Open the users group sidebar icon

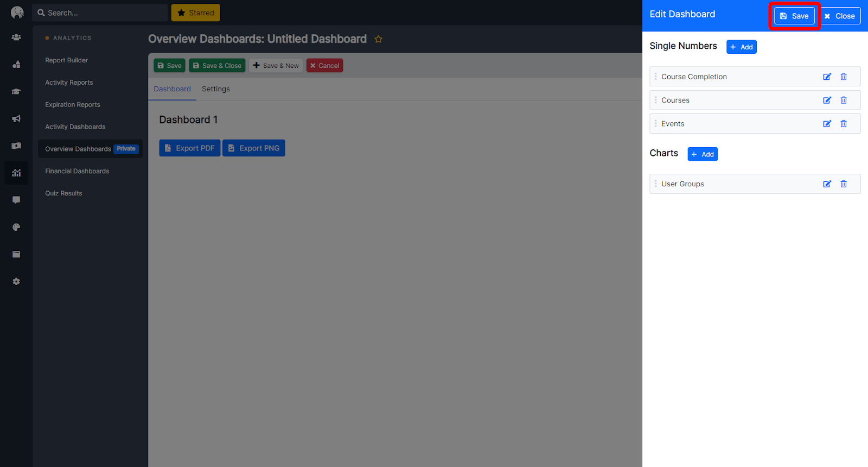(16, 37)
